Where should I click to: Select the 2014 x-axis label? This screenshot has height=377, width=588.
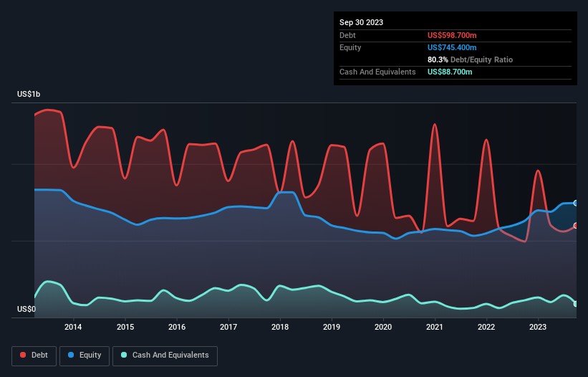73,327
